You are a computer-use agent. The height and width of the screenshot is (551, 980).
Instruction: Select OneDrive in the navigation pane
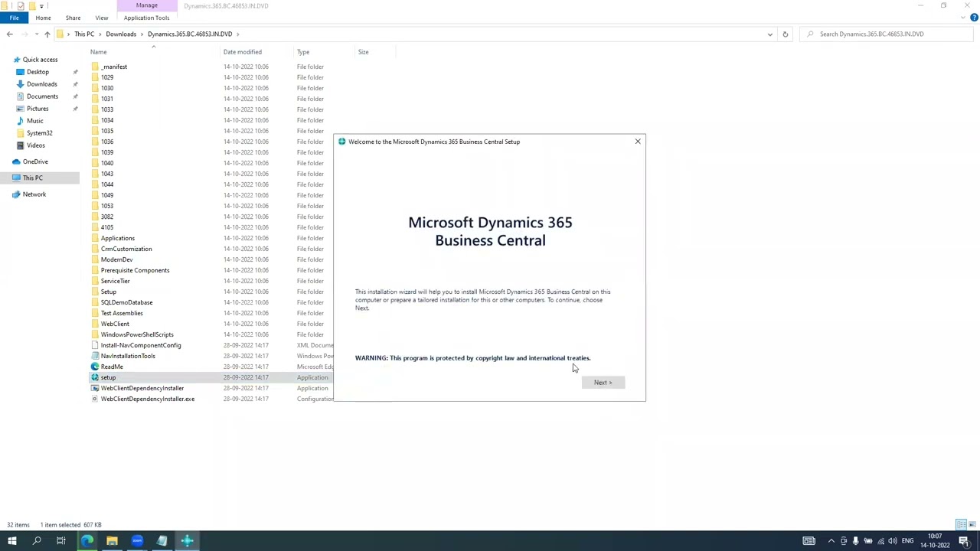click(x=35, y=161)
